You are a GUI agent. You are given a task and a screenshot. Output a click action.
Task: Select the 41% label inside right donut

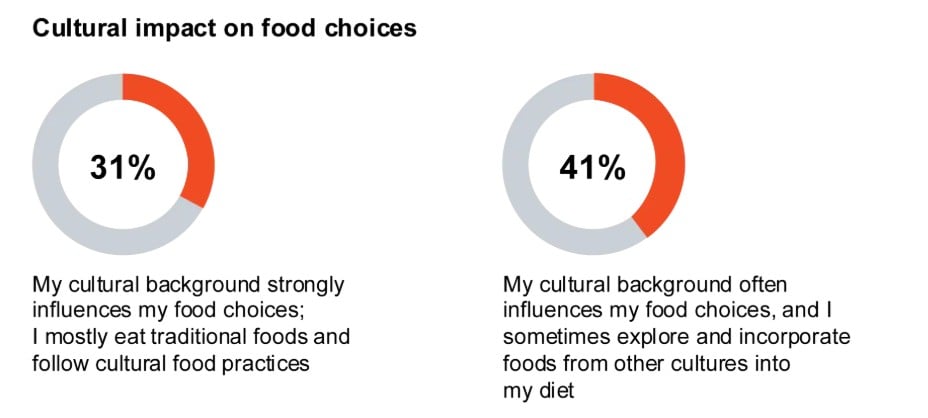592,168
